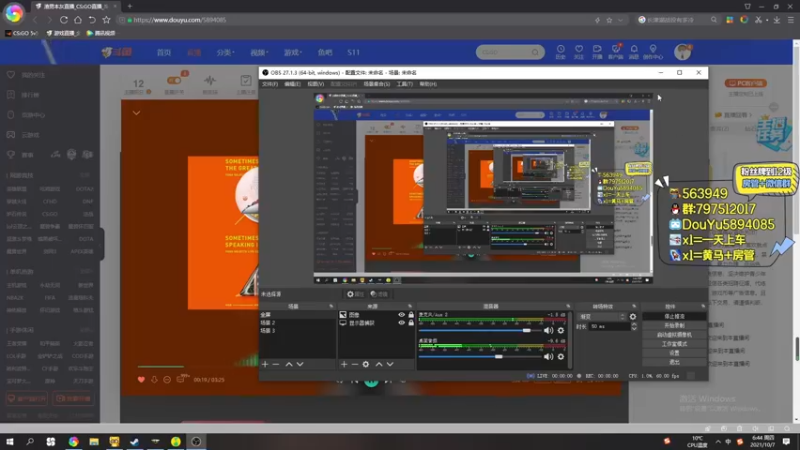The image size is (800, 450).
Task: Open Douyu user avatar in header
Action: 683,52
